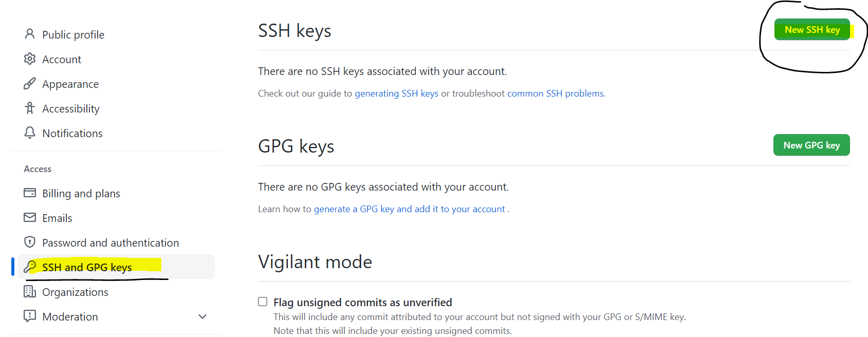Image resolution: width=868 pixels, height=337 pixels.
Task: Expand the Moderation section chevron
Action: (x=202, y=316)
